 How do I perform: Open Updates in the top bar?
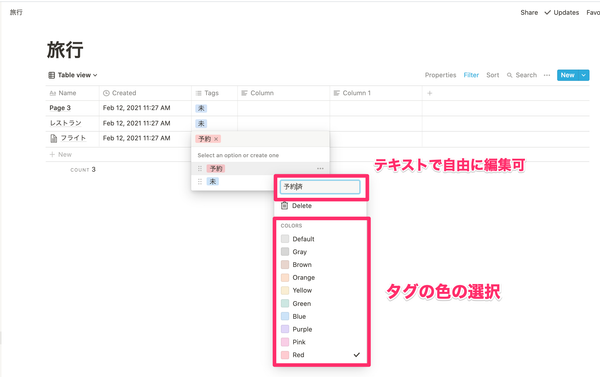click(562, 13)
